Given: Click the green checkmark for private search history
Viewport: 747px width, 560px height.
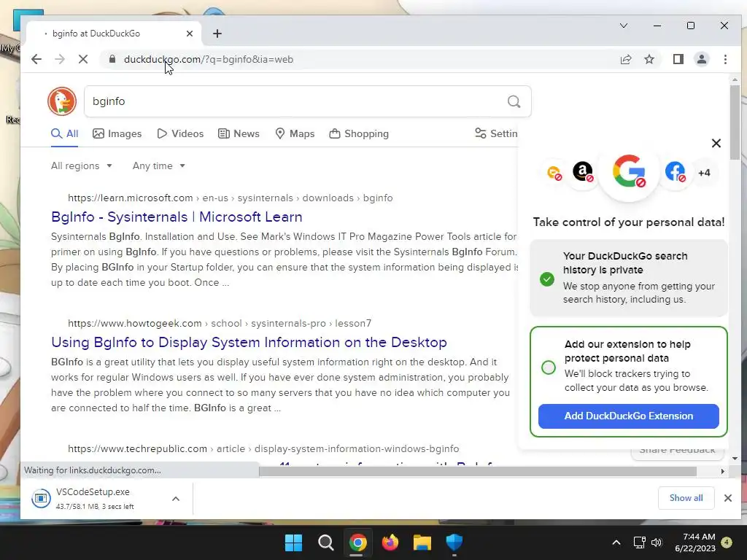Looking at the screenshot, I should point(547,279).
